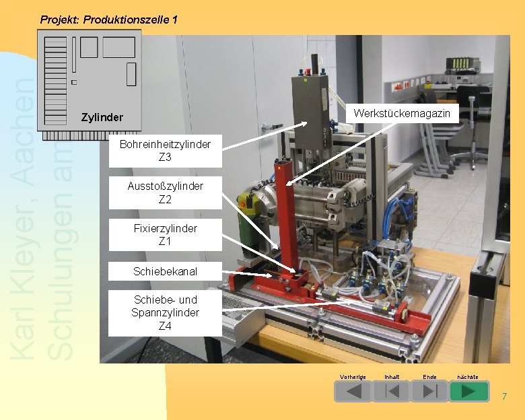Click the Ausstoßzylinder Z2 label
This screenshot has width=525, height=420.
[x=165, y=193]
